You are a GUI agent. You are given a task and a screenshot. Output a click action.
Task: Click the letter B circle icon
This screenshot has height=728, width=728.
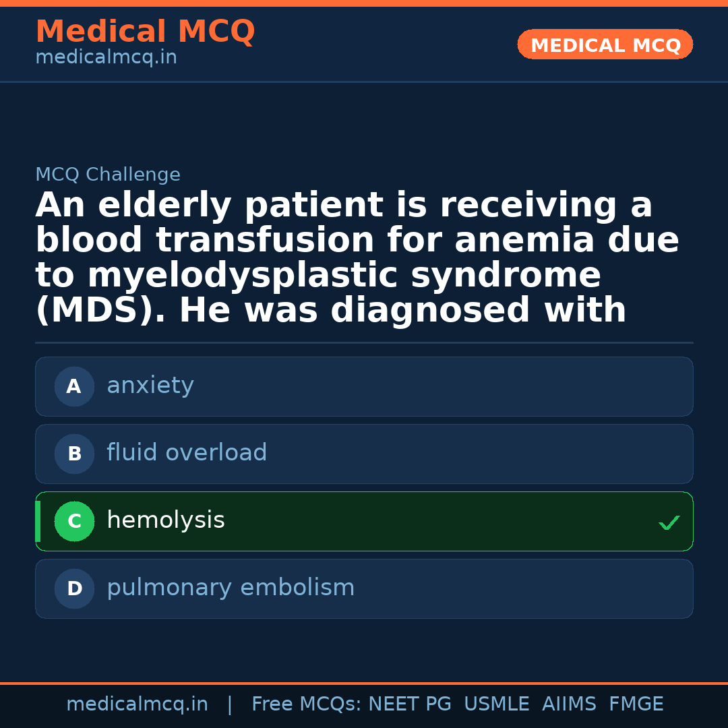(x=74, y=454)
